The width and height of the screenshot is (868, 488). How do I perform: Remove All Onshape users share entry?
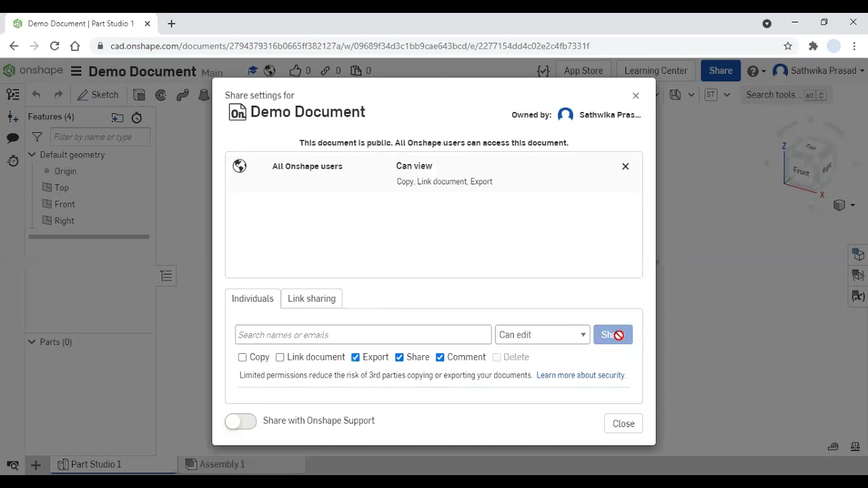pos(625,166)
